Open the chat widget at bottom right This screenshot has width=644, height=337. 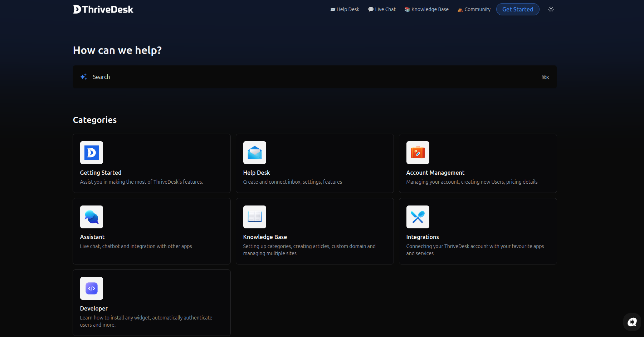pos(632,322)
